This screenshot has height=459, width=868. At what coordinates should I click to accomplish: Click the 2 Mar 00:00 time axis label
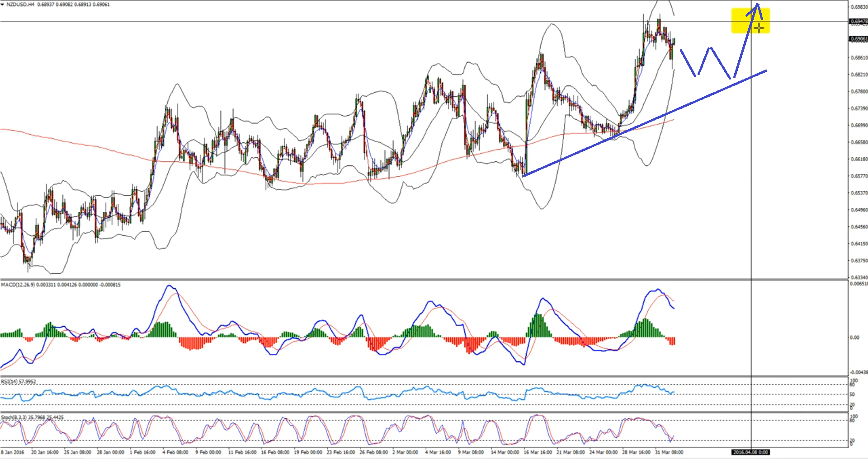[x=405, y=452]
